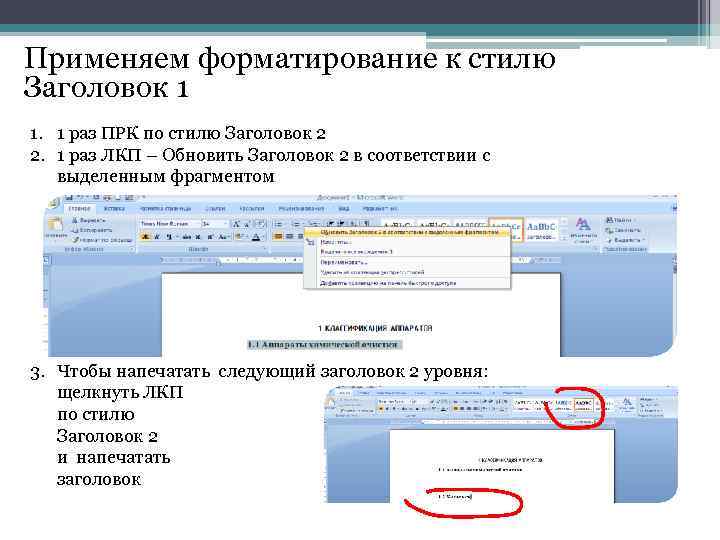Screen dimensions: 720x540
Task: Open Clipboard group dialog launcher in upper Word
Action: [x=132, y=249]
